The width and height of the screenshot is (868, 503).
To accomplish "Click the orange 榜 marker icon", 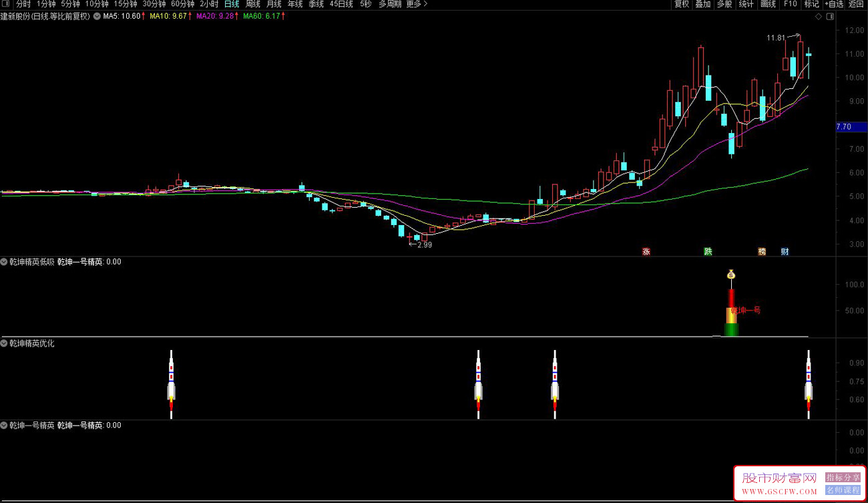I will (762, 252).
